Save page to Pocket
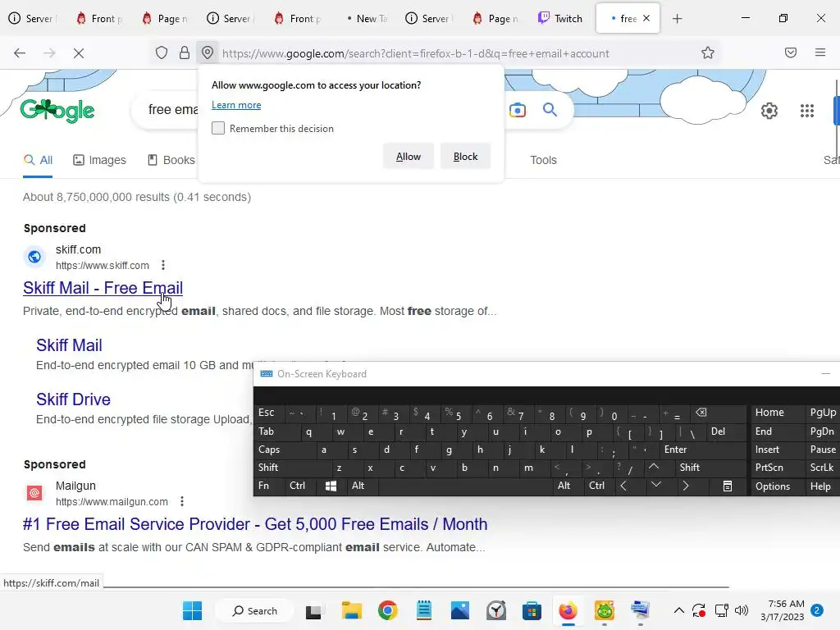 (791, 52)
